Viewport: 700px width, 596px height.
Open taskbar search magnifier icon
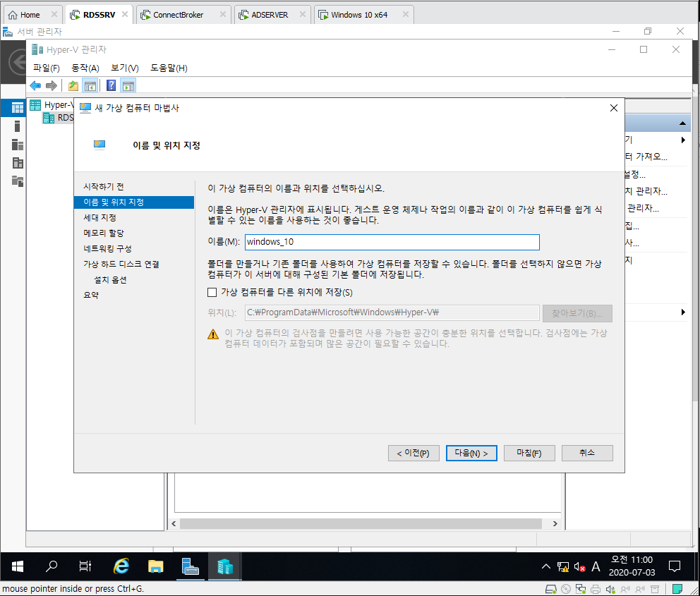point(52,566)
